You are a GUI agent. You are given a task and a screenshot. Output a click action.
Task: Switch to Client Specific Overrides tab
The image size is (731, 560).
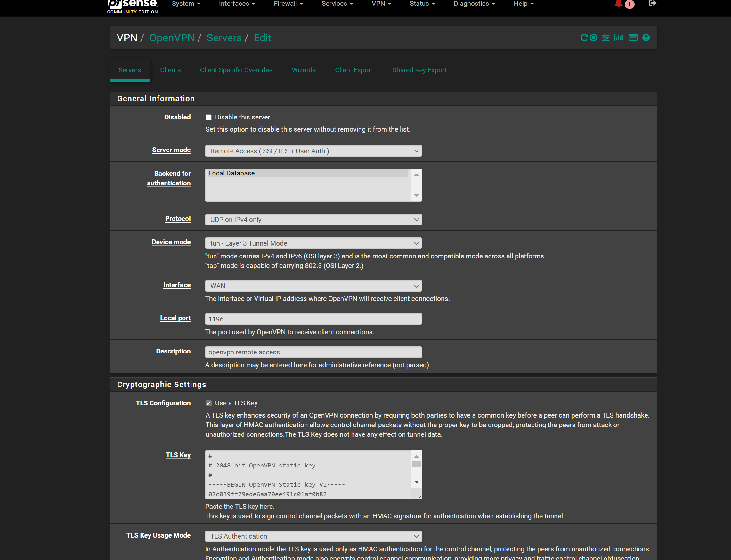(x=236, y=70)
